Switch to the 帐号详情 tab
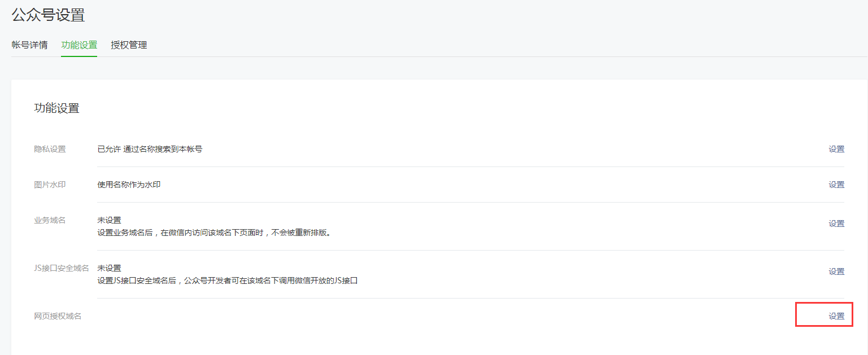 [30, 45]
